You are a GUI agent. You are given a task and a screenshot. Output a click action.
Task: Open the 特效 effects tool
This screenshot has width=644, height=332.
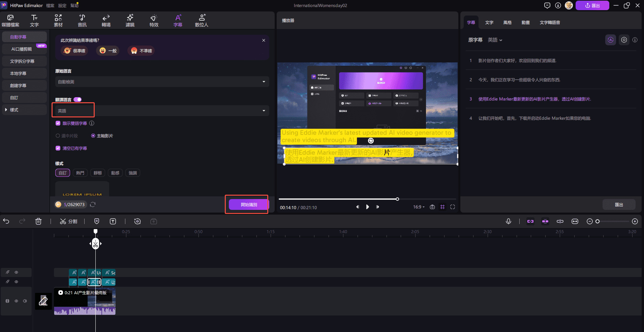point(154,21)
